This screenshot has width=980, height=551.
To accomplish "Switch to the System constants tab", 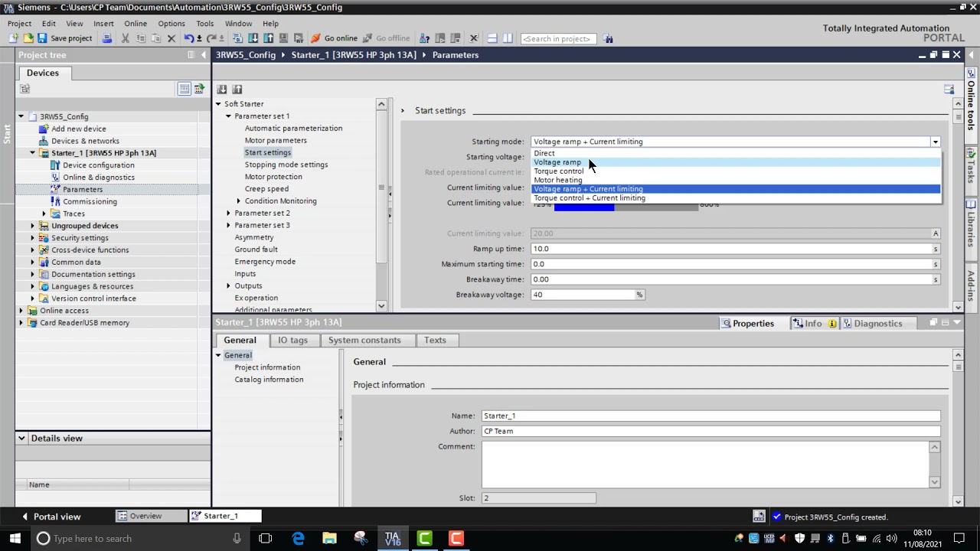I will [x=364, y=341].
